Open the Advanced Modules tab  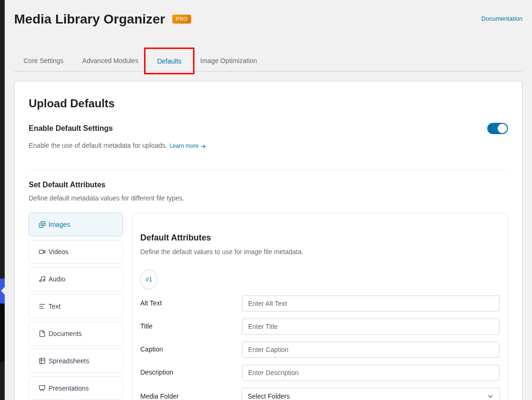click(x=110, y=61)
